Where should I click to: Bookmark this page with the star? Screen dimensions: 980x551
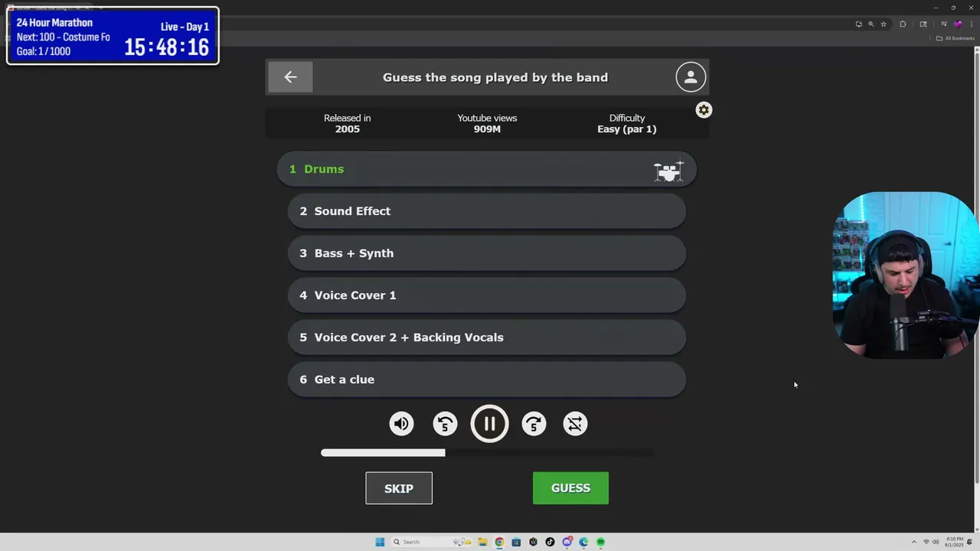click(884, 24)
